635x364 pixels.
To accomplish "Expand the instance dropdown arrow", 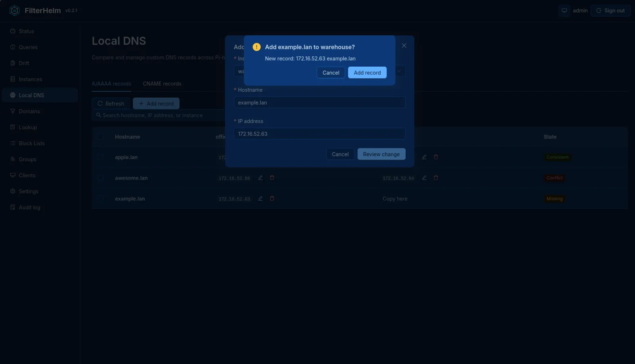I will tap(399, 71).
